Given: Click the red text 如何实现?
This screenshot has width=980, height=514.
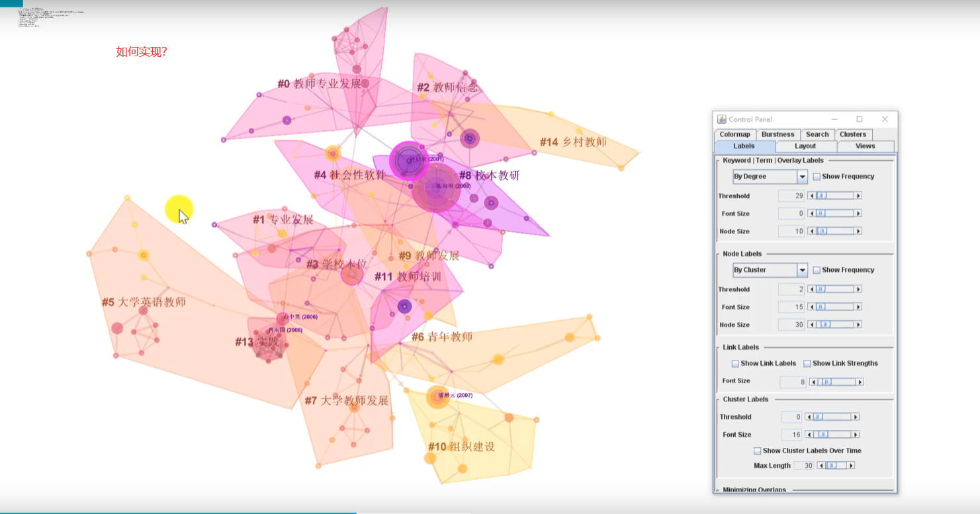Looking at the screenshot, I should [142, 52].
